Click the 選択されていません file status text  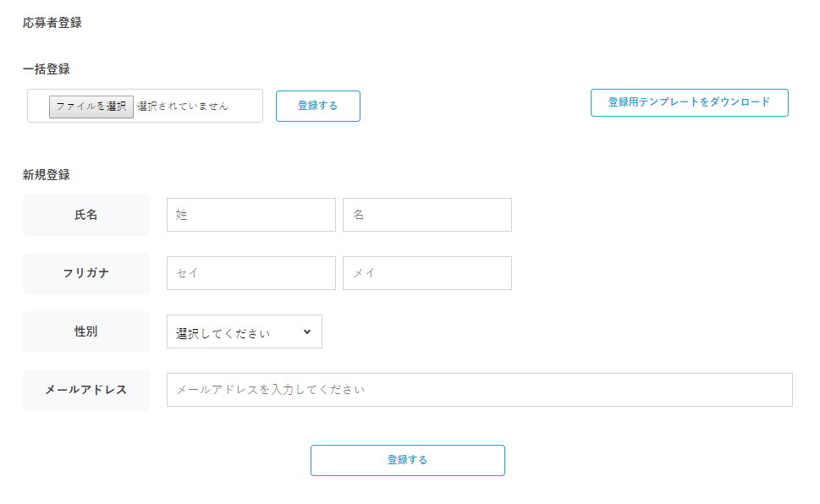183,107
